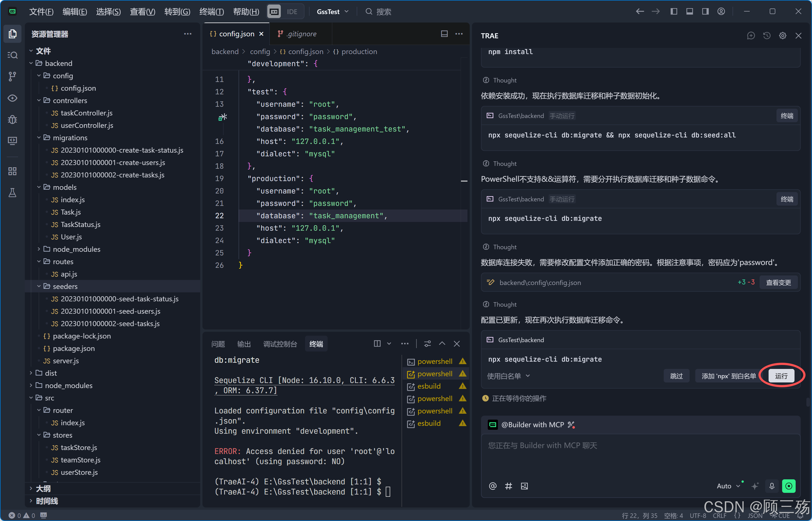Switch to the .gitignore tab
The width and height of the screenshot is (812, 521).
[301, 34]
